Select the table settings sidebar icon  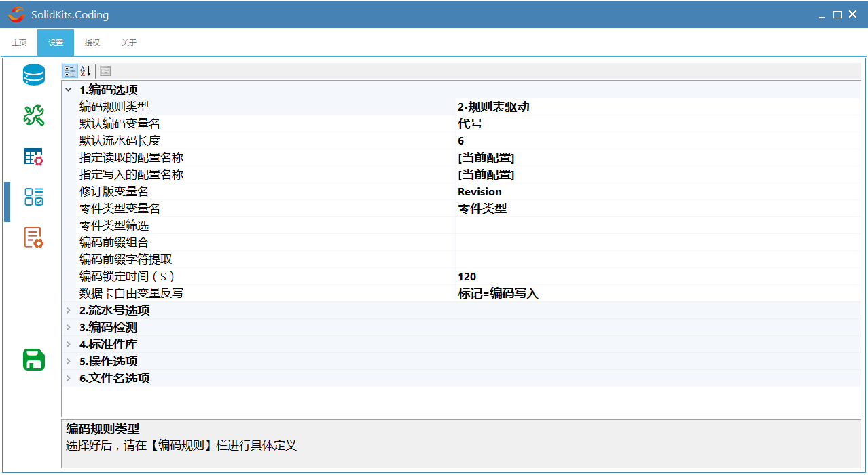pyautogui.click(x=33, y=157)
